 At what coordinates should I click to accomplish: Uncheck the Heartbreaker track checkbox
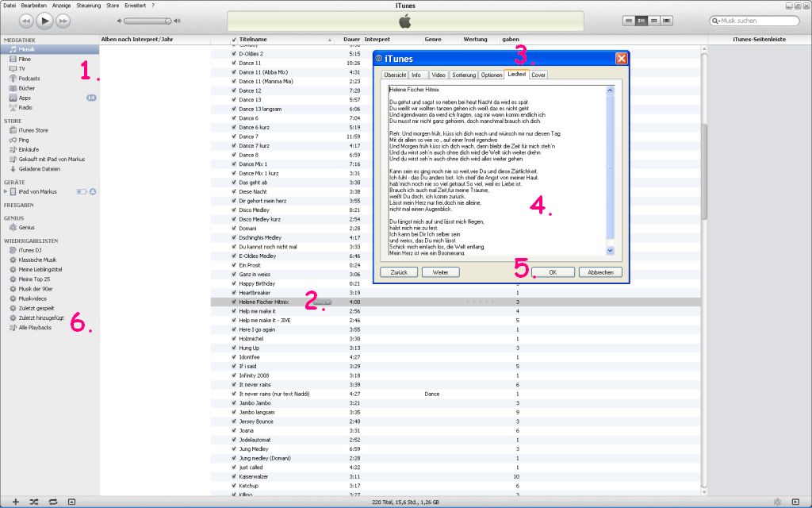point(234,293)
